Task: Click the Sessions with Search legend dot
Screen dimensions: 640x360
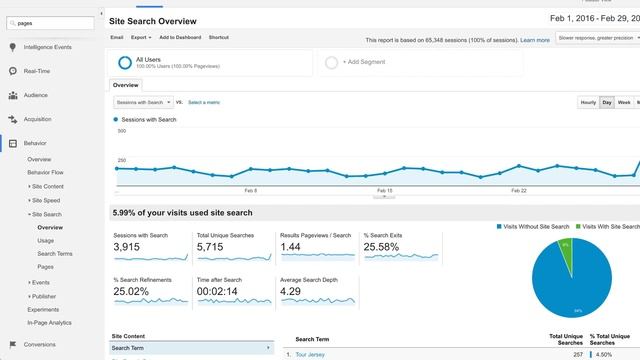Action: tap(116, 120)
